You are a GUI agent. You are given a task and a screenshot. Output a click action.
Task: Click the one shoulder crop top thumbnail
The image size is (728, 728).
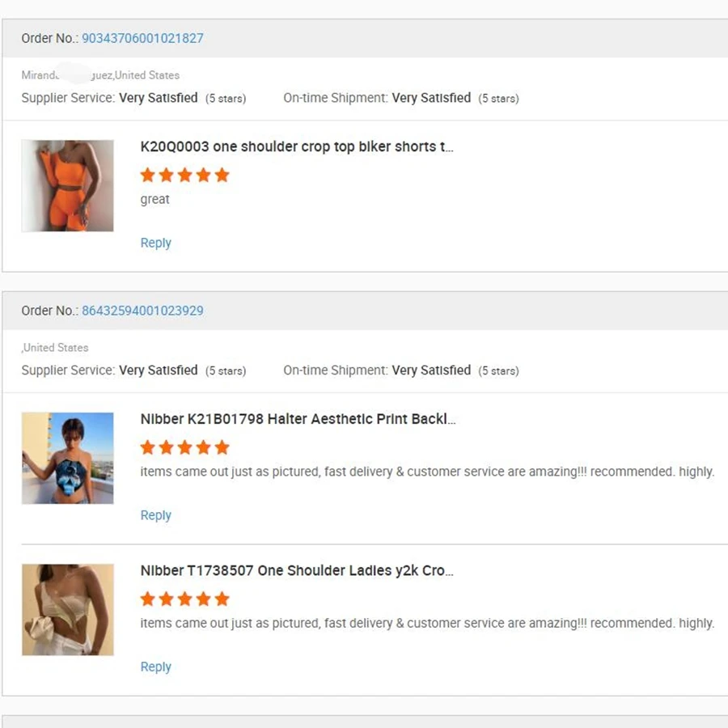[x=67, y=609]
